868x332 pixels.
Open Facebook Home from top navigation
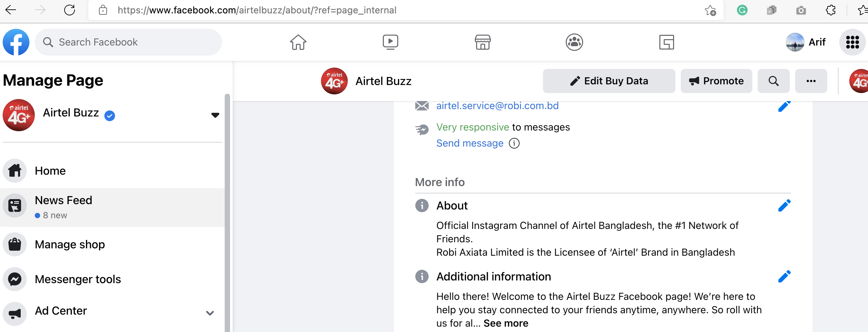tap(298, 42)
